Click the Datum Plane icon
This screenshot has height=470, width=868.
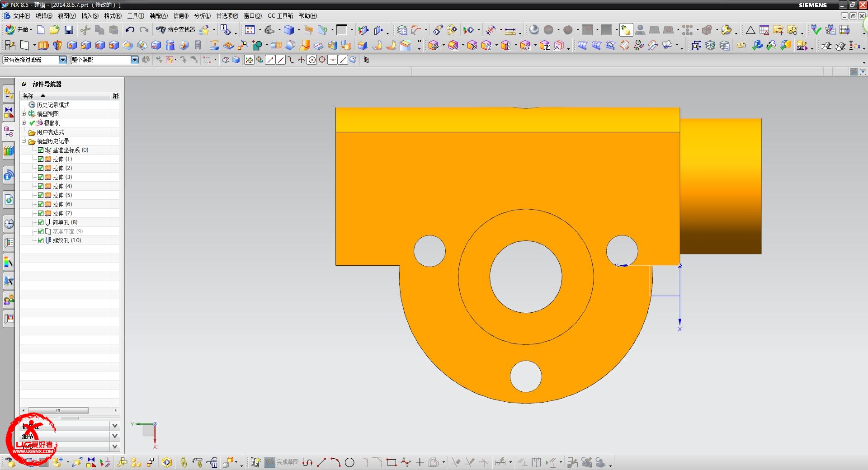[25, 45]
